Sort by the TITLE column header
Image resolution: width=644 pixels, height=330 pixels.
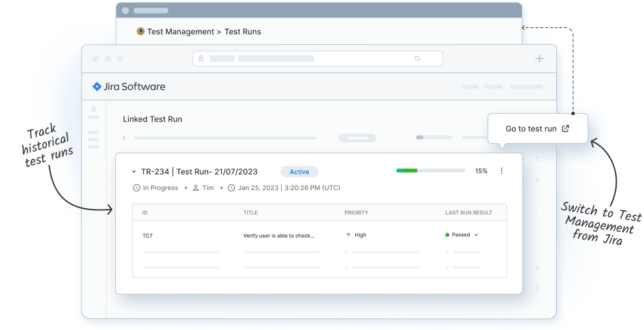(x=250, y=213)
